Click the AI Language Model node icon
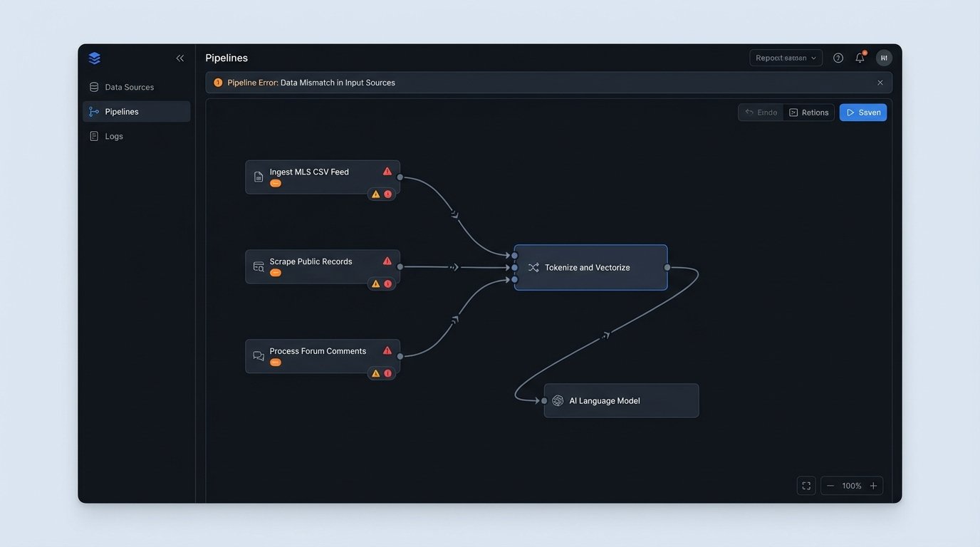Viewport: 980px width, 547px height. (x=558, y=401)
